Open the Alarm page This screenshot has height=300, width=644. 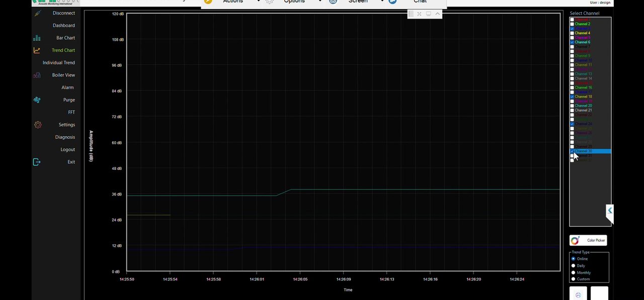68,87
